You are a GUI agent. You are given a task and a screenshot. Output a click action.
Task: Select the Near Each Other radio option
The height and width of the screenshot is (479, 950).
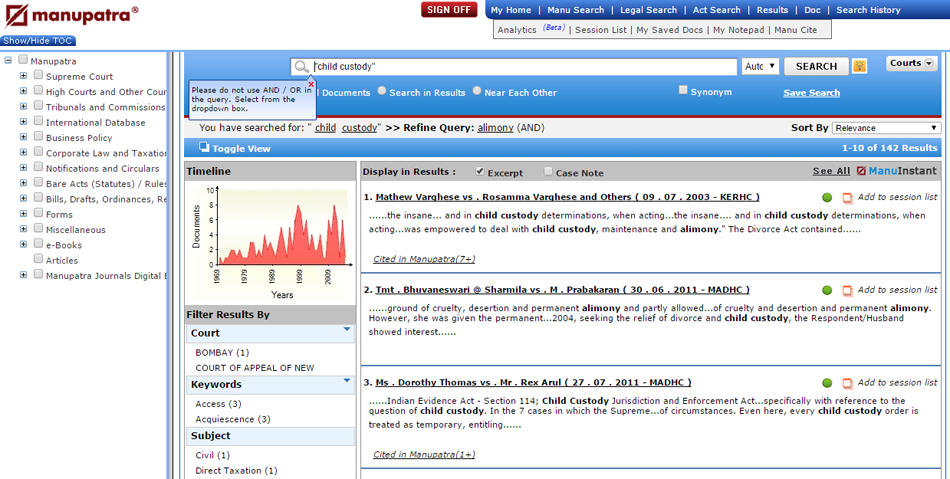point(477,91)
